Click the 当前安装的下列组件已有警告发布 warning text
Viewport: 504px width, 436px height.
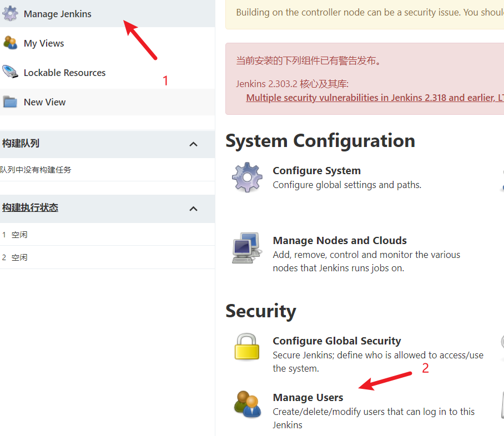pos(309,60)
